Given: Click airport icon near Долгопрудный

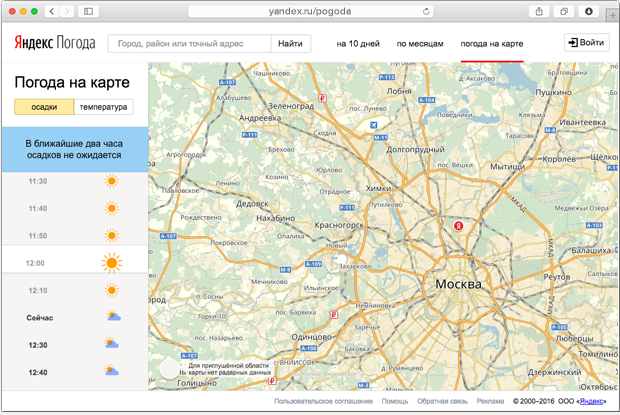Looking at the screenshot, I should (x=373, y=125).
